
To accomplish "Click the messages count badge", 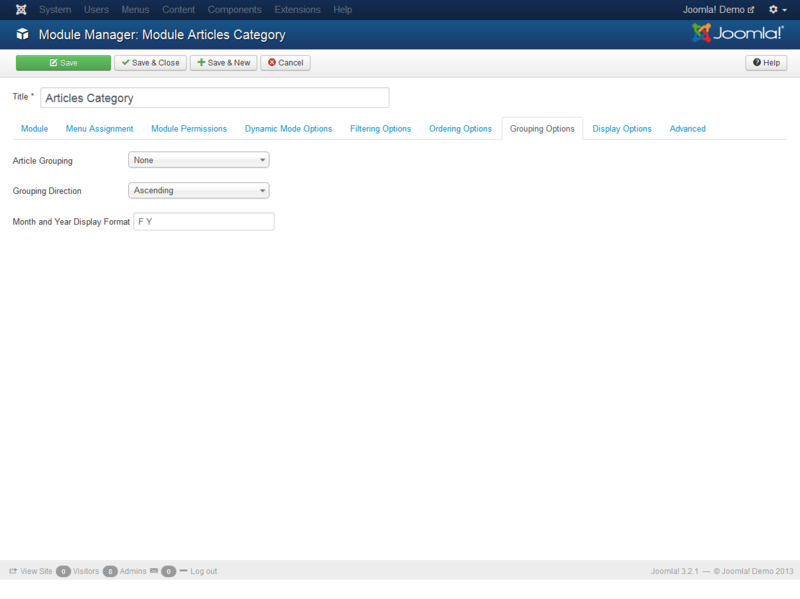I will 168,571.
